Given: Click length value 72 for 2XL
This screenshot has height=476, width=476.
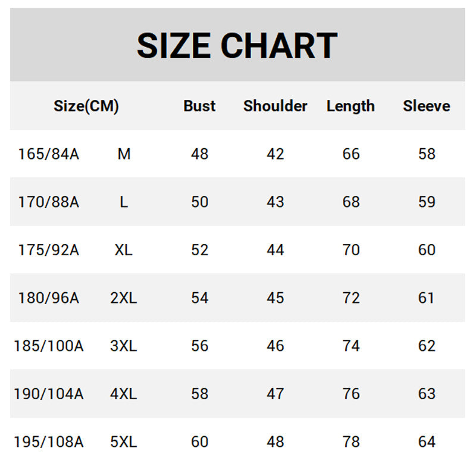Looking at the screenshot, I should point(351,298).
